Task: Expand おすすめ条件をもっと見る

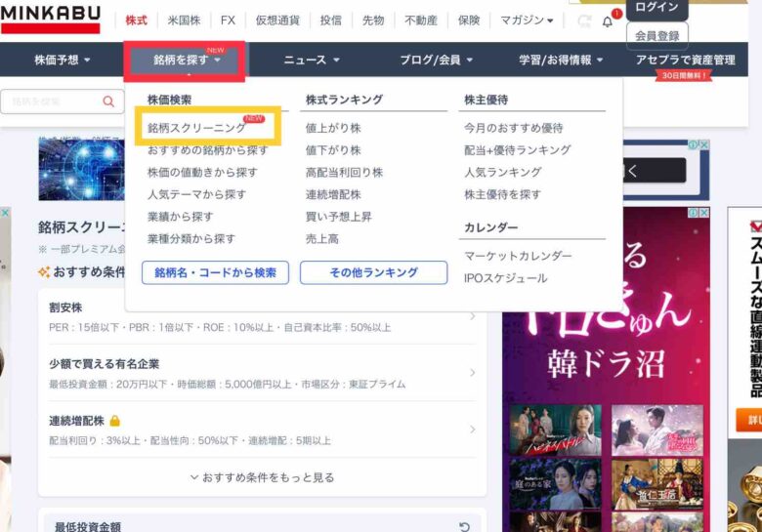Action: pyautogui.click(x=263, y=477)
